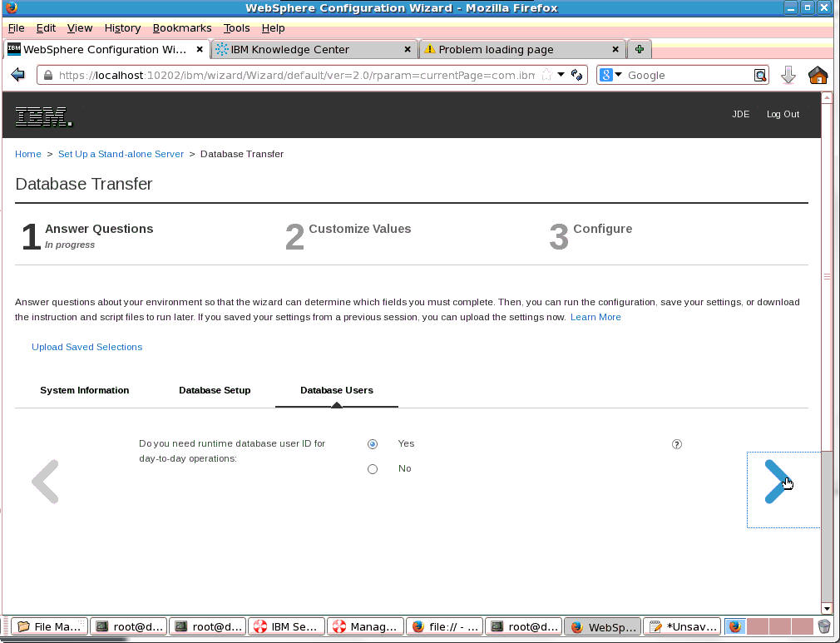
Task: Open the URL history dropdown arrow
Action: 561,75
